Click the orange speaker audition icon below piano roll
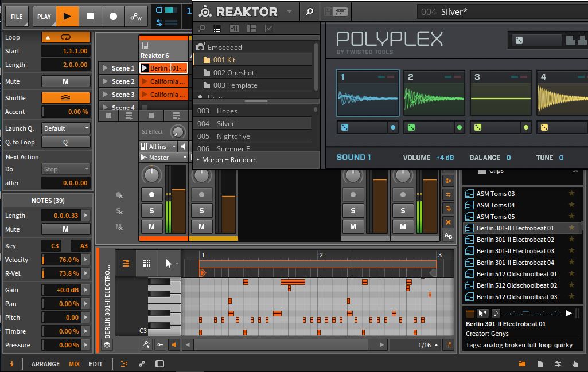Screen dimensions: 588x372 pyautogui.click(x=174, y=344)
